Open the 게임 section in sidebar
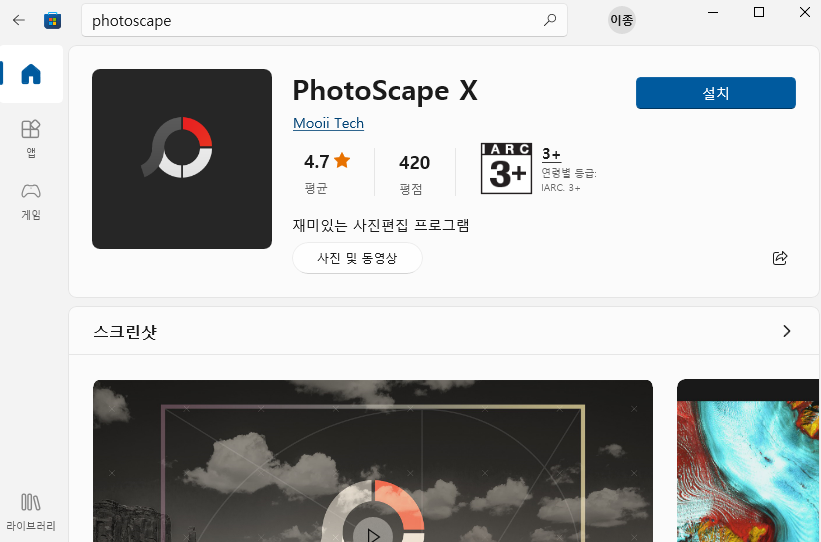 click(31, 202)
